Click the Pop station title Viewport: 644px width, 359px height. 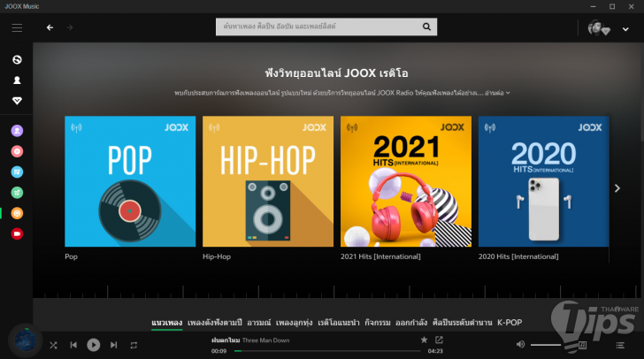point(71,256)
